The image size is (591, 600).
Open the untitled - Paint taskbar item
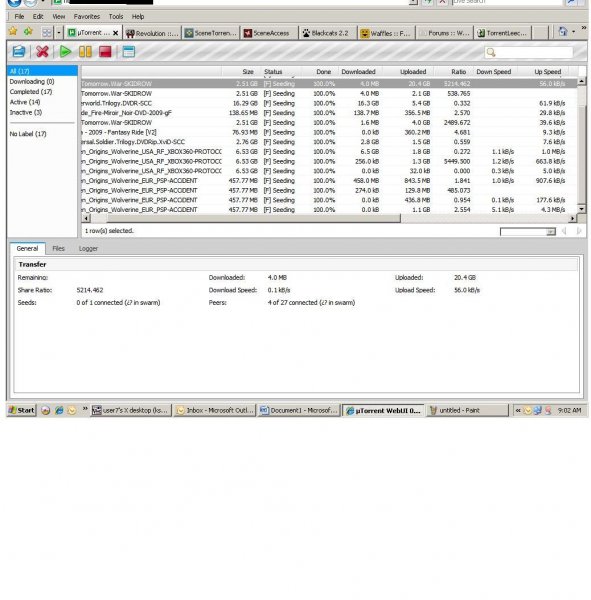[x=467, y=410]
